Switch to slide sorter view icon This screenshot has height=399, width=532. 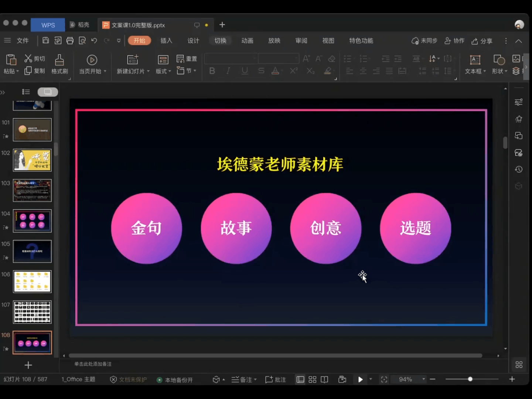[x=313, y=379]
